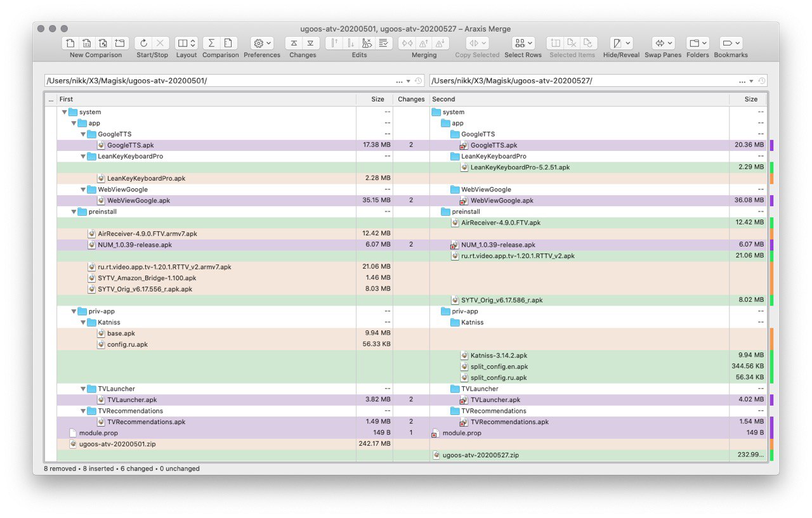The height and width of the screenshot is (518, 812).
Task: Collapse the system folder in First pane
Action: click(64, 112)
